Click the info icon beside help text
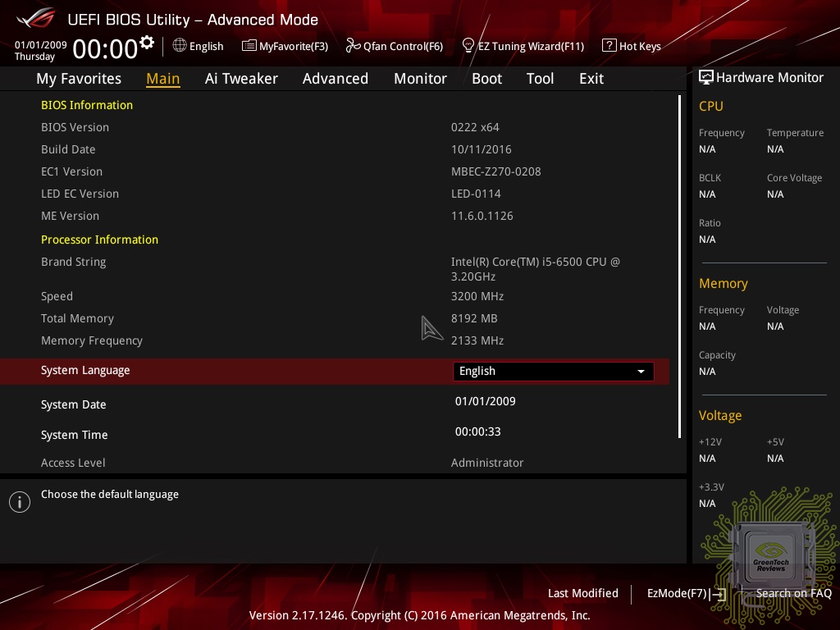This screenshot has height=630, width=840. click(x=20, y=502)
